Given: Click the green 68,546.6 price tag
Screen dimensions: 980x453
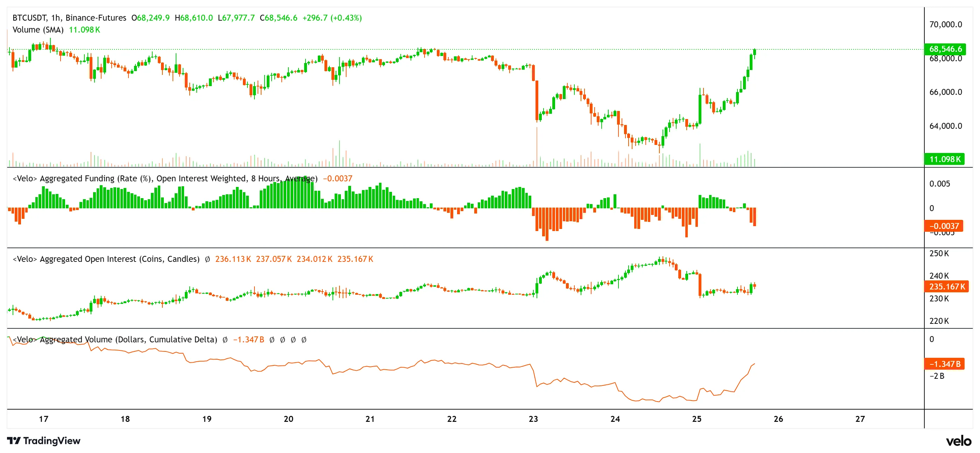Looking at the screenshot, I should [946, 49].
